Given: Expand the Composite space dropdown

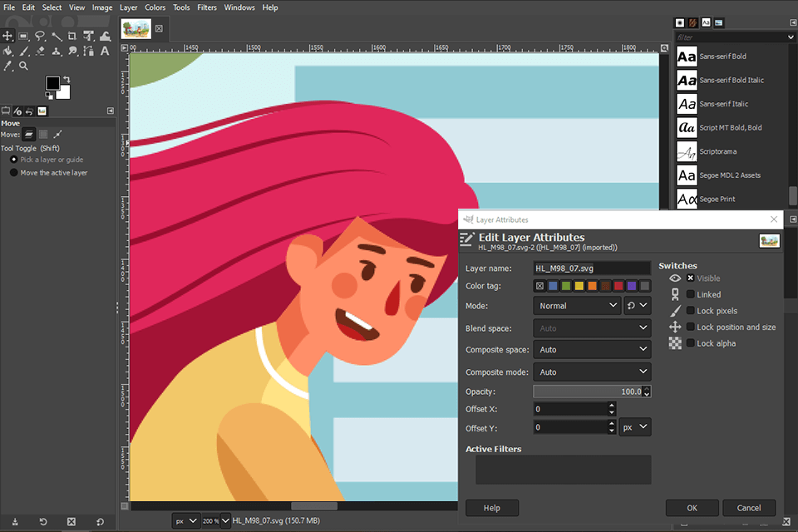Looking at the screenshot, I should click(591, 350).
